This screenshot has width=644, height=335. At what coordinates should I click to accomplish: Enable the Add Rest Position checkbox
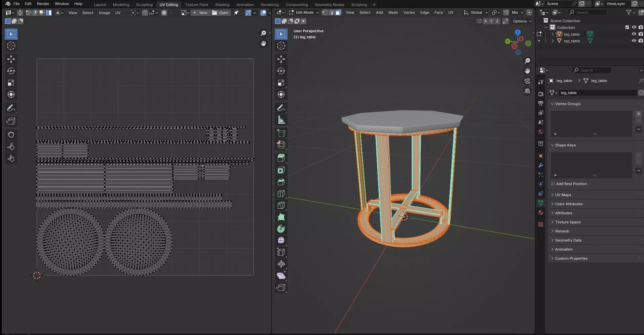pos(553,184)
